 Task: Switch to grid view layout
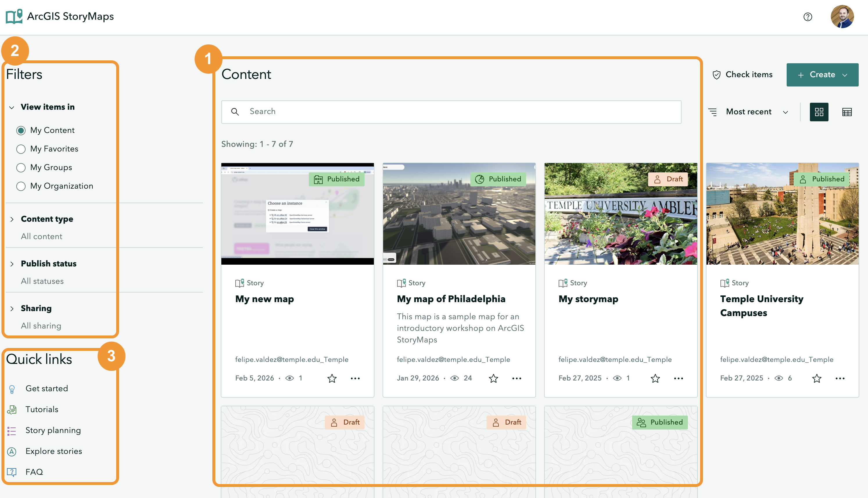(819, 112)
